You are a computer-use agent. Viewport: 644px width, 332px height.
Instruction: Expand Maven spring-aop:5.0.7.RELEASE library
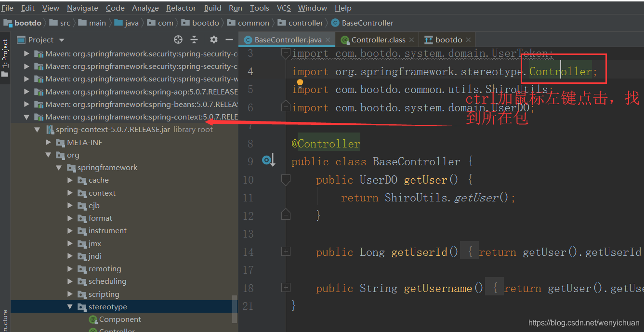click(x=26, y=92)
